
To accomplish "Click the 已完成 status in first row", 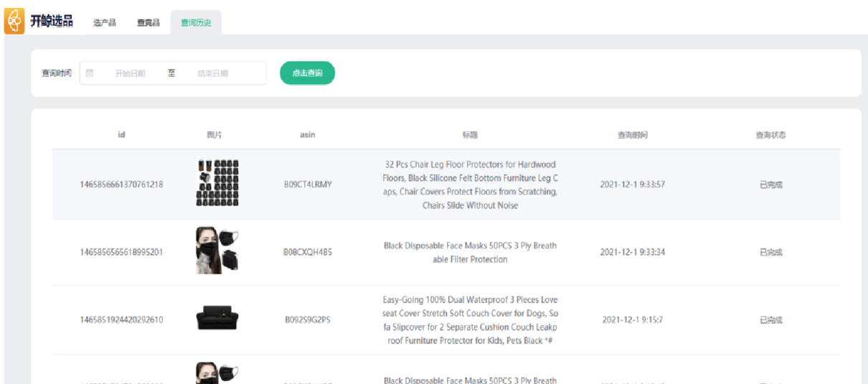I will 770,184.
